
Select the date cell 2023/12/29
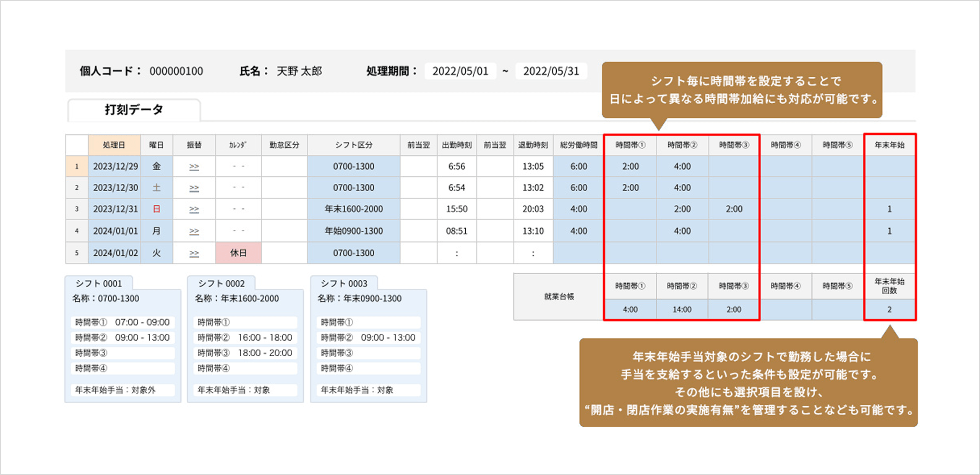115,167
